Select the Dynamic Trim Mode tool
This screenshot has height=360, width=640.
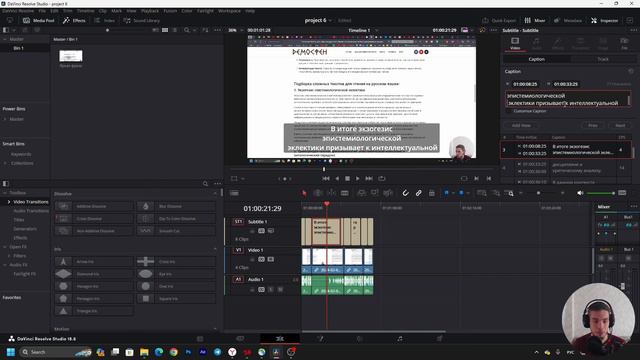tap(331, 193)
